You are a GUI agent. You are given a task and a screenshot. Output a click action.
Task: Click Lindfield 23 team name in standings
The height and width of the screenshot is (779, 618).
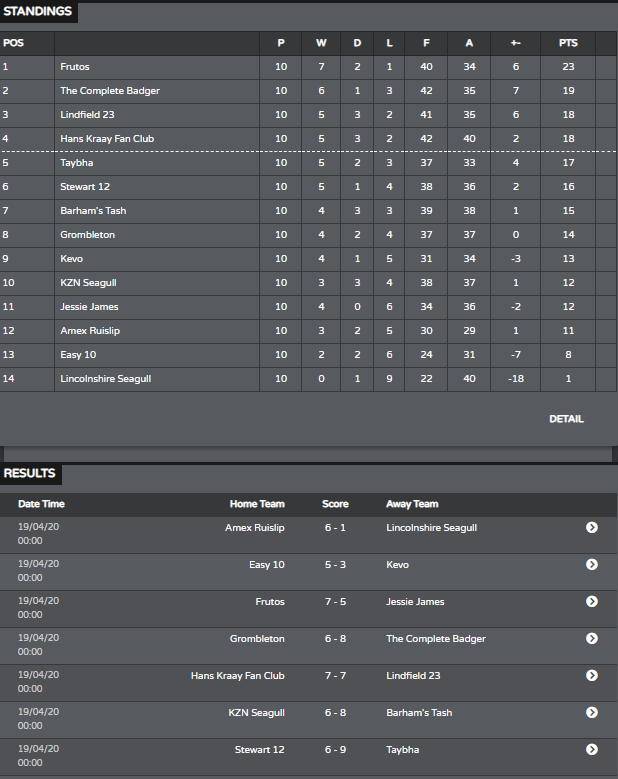[87, 115]
